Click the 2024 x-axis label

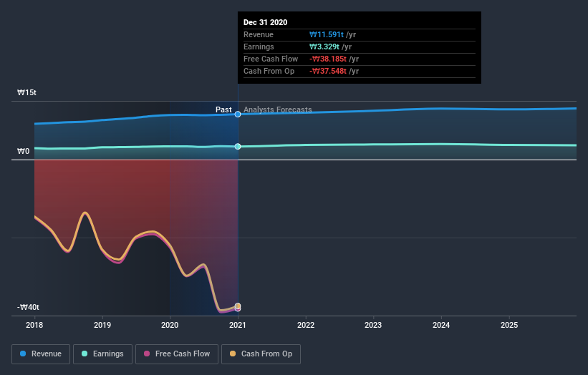click(x=441, y=325)
